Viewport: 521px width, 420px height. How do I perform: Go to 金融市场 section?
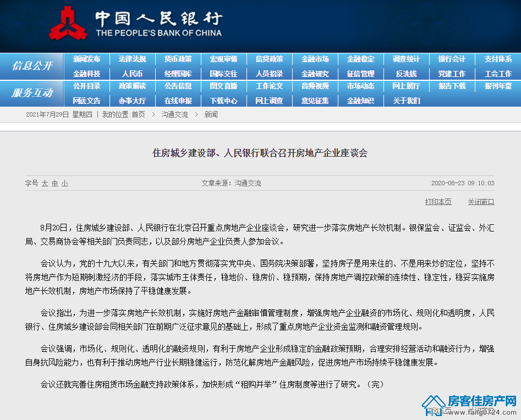coord(315,59)
